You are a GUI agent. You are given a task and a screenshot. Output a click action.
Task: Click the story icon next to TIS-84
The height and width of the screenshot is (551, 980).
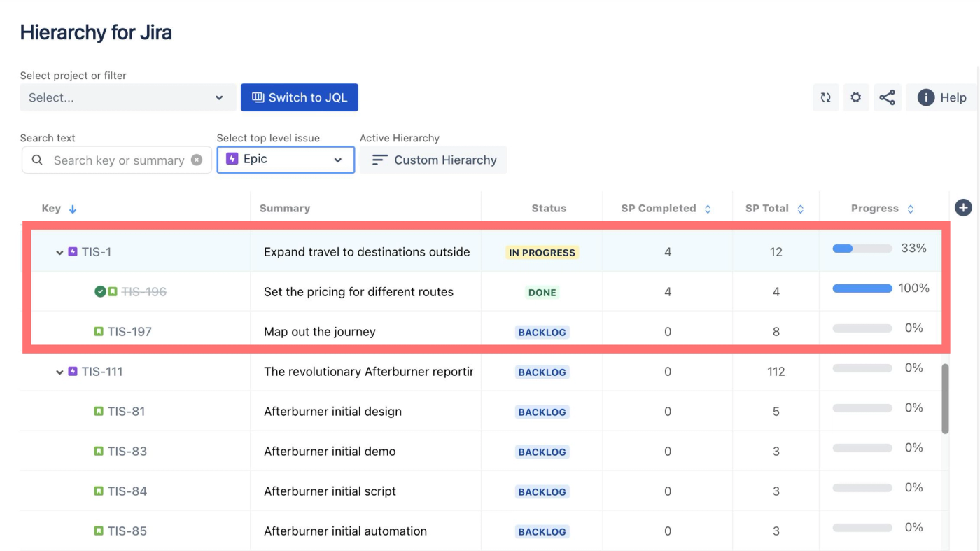[99, 491]
